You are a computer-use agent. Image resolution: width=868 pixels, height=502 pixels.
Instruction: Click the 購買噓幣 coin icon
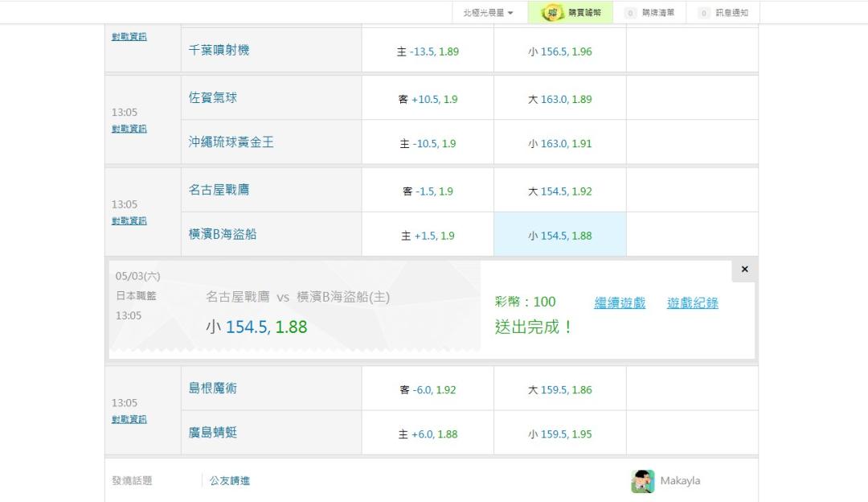pyautogui.click(x=552, y=13)
